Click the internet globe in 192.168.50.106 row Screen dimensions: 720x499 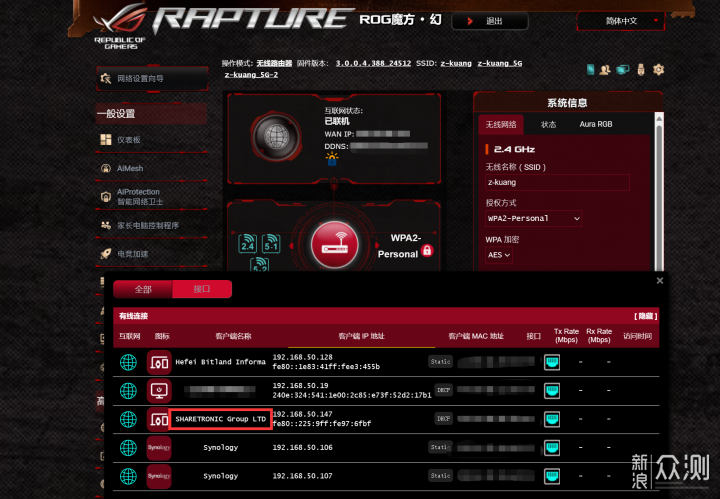(128, 448)
